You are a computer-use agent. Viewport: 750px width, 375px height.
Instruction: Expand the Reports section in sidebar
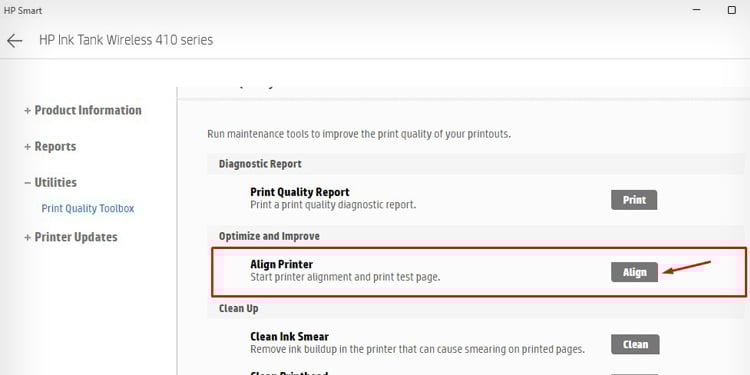tap(50, 146)
